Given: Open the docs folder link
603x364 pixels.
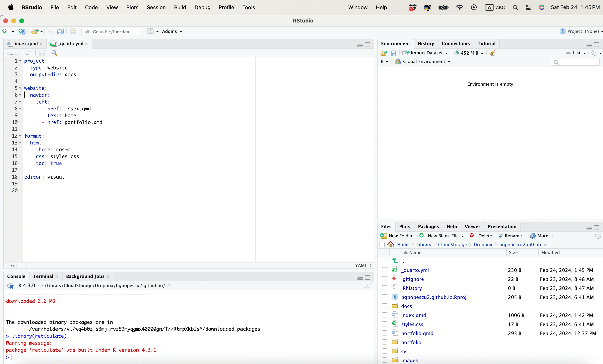Looking at the screenshot, I should (406, 306).
